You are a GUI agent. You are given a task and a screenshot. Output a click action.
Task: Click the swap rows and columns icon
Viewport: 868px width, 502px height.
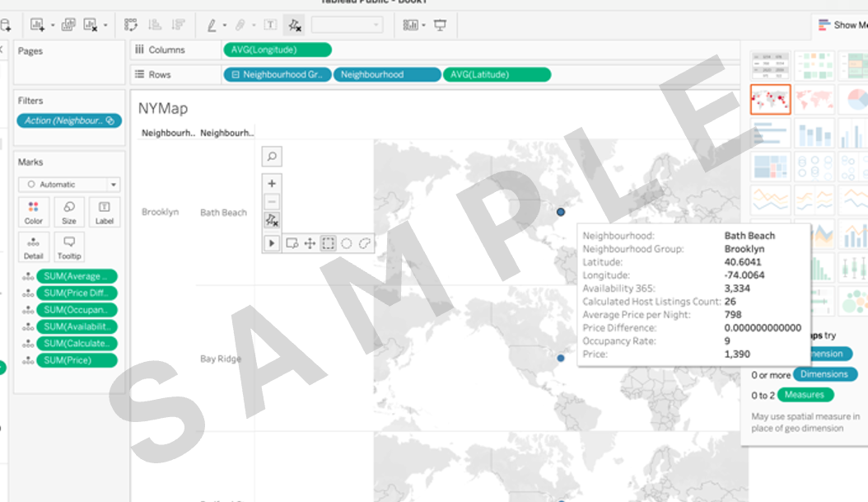pos(131,26)
